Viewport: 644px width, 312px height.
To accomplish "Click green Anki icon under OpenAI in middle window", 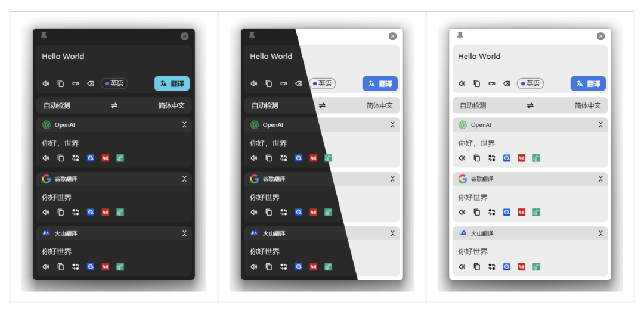I will point(328,158).
